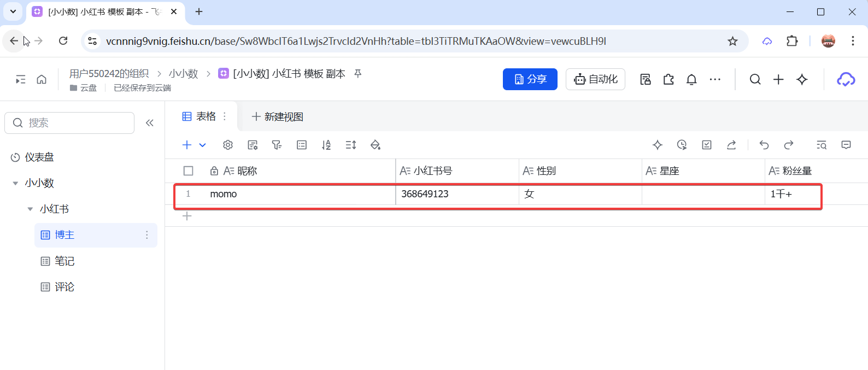Collapse the sidebar with double chevron
The image size is (868, 370).
[150, 123]
